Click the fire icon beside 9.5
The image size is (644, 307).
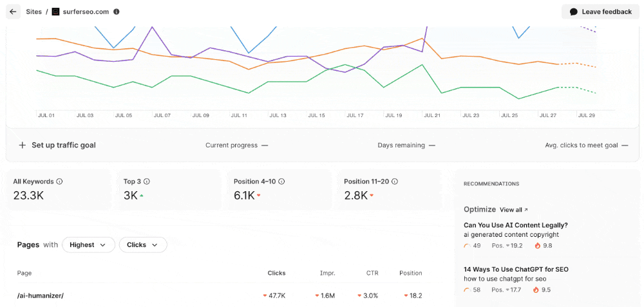tap(536, 290)
